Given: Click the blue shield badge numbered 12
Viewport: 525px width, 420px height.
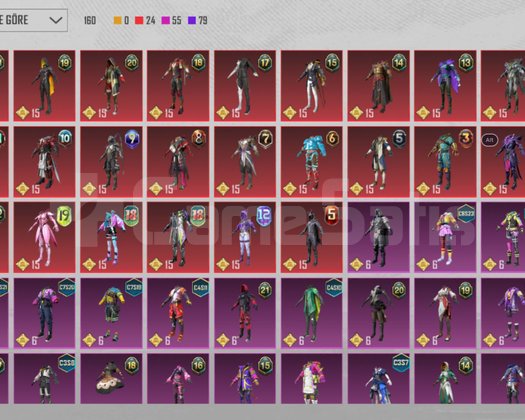Looking at the screenshot, I should [264, 216].
